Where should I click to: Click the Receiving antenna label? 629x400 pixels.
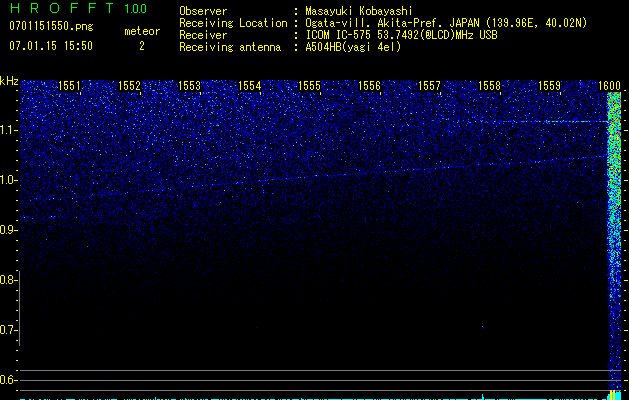pos(230,47)
